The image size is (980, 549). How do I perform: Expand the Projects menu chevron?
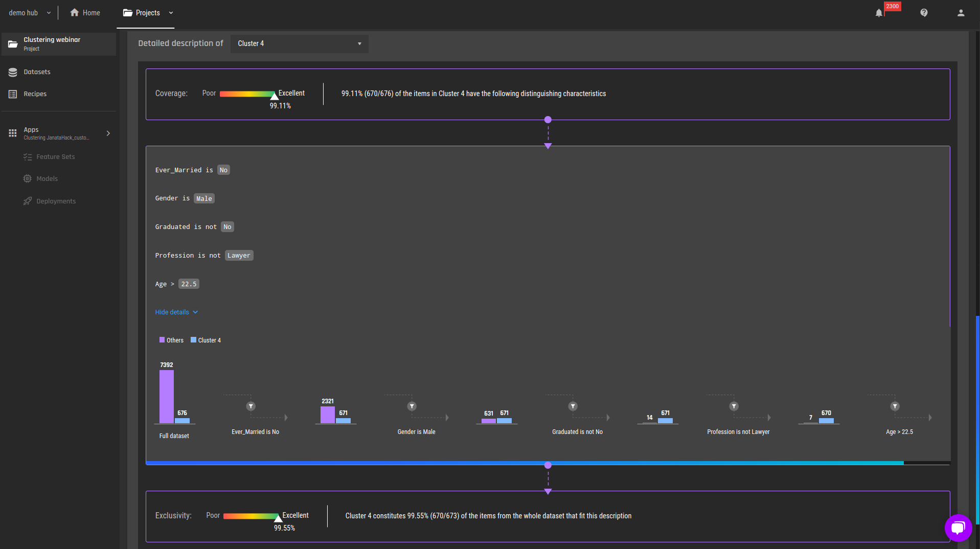pyautogui.click(x=171, y=13)
